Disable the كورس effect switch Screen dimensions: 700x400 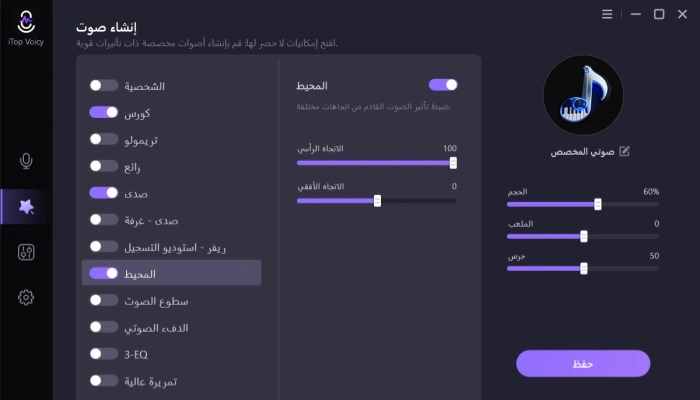(x=103, y=112)
